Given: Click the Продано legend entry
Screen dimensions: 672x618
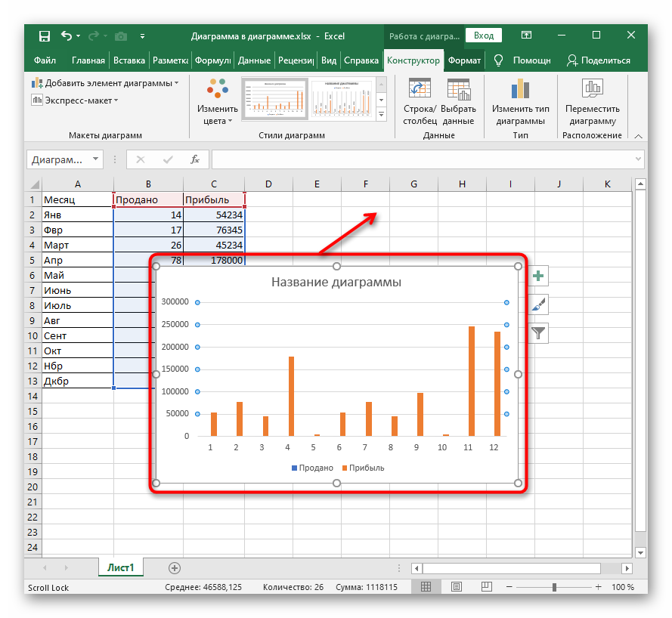Looking at the screenshot, I should pyautogui.click(x=312, y=468).
